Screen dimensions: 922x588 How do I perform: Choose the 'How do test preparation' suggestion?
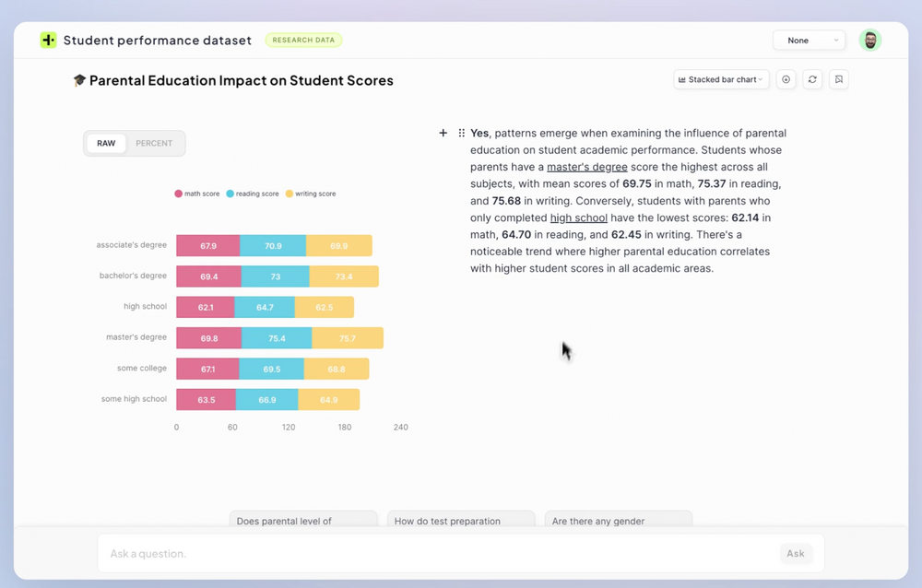click(461, 519)
